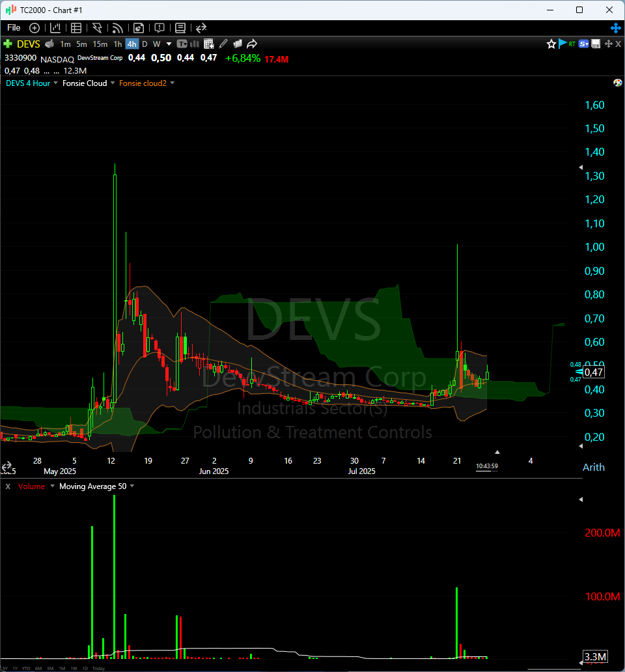Image resolution: width=625 pixels, height=672 pixels.
Task: Click the 10:43:59 countdown timer
Action: (487, 466)
